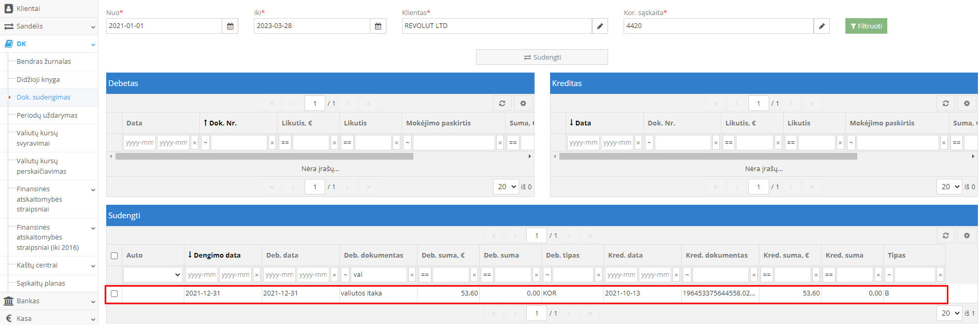Open the Iki date calendar picker
Image resolution: width=980 pixels, height=325 pixels.
click(378, 26)
